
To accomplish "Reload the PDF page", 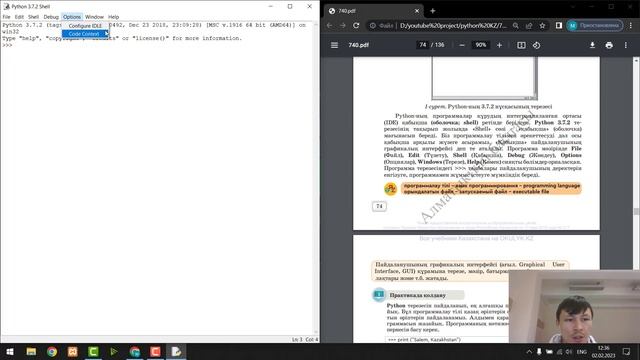I will point(356,25).
